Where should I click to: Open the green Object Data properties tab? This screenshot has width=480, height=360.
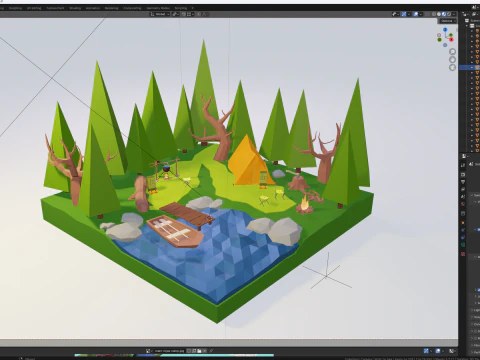click(463, 245)
